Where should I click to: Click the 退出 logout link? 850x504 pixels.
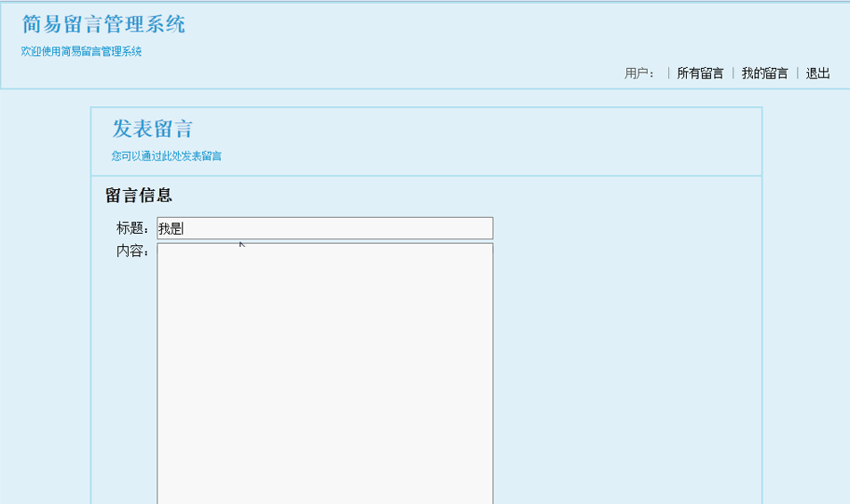tap(817, 74)
